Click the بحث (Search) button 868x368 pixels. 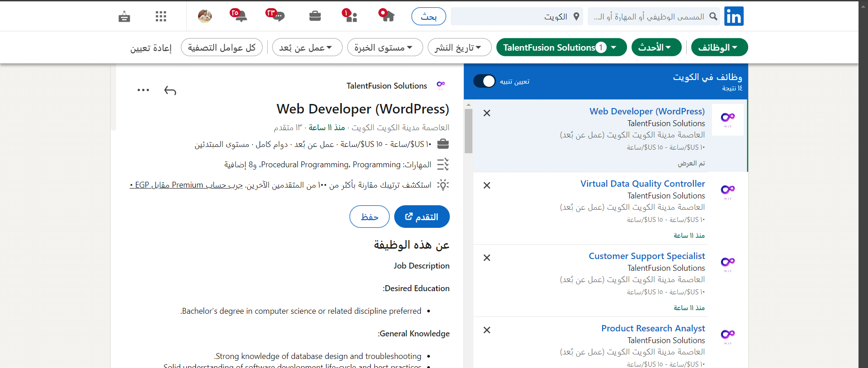tap(429, 16)
